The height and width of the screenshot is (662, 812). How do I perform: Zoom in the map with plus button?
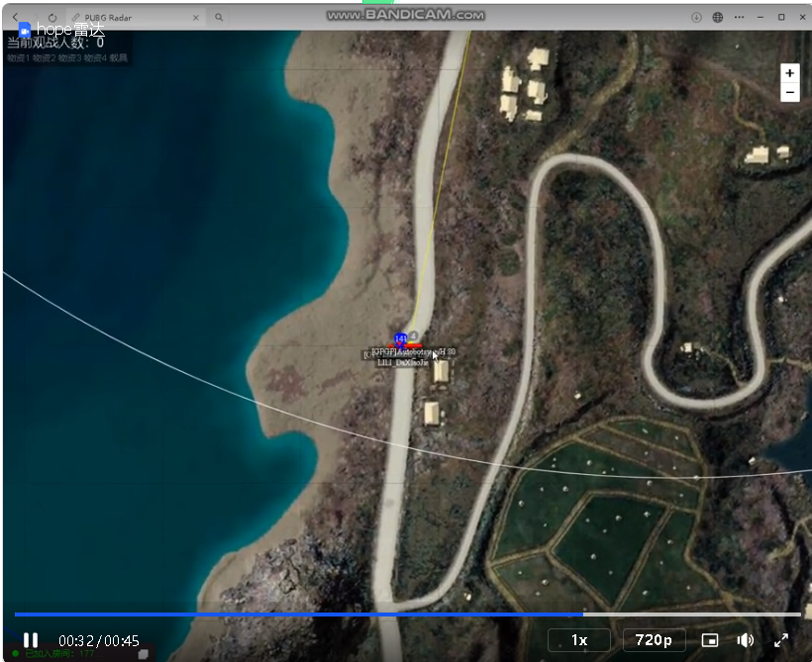coord(789,73)
